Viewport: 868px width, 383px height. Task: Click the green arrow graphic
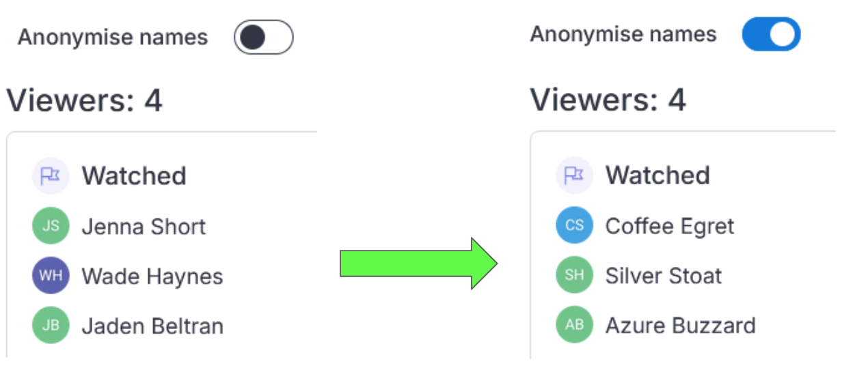pyautogui.click(x=419, y=264)
